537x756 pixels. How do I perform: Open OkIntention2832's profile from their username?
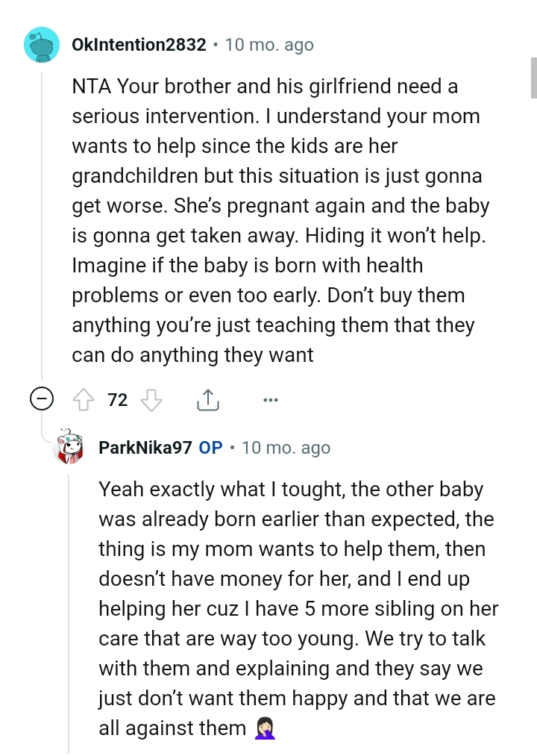tap(139, 44)
